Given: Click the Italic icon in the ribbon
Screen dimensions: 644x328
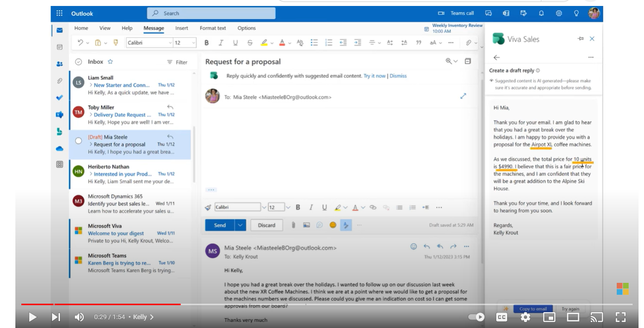Looking at the screenshot, I should (221, 43).
